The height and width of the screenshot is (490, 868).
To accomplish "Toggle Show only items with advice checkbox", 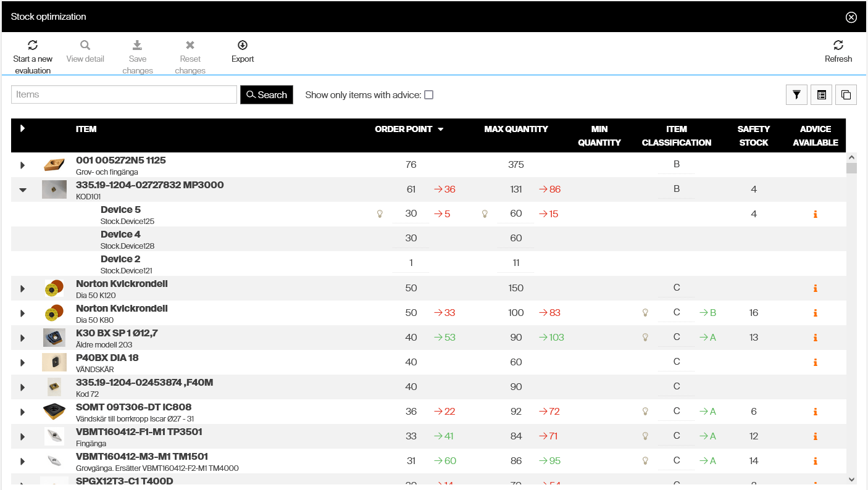I will 428,95.
